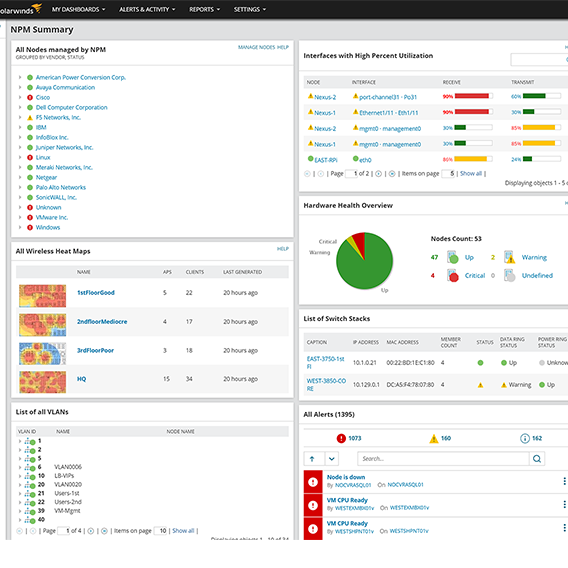Expand the American Power Conversion Corp. group
The width and height of the screenshot is (568, 568).
pyautogui.click(x=20, y=77)
